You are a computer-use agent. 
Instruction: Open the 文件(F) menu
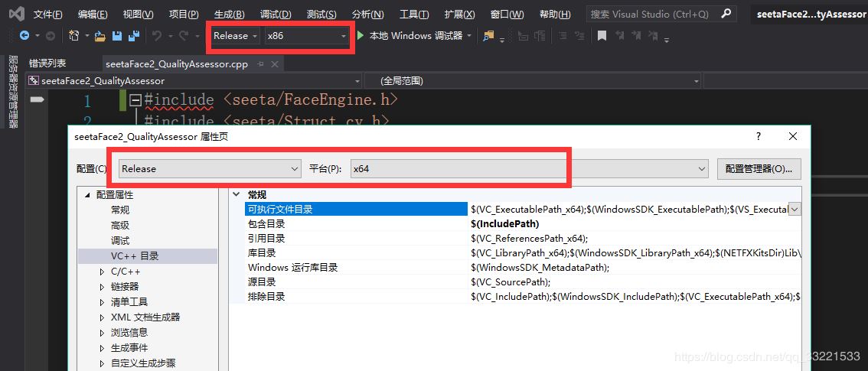point(47,14)
